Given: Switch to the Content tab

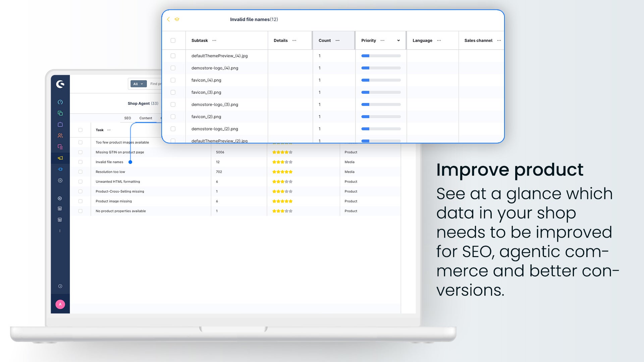Looking at the screenshot, I should (146, 118).
